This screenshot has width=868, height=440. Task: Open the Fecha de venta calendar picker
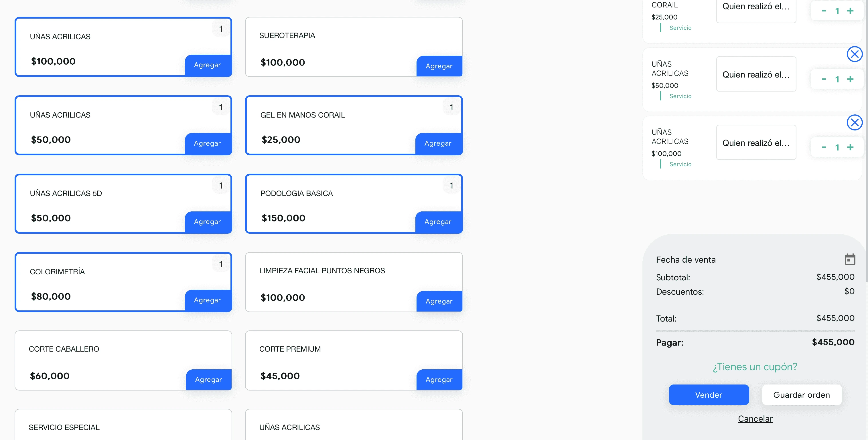tap(851, 259)
